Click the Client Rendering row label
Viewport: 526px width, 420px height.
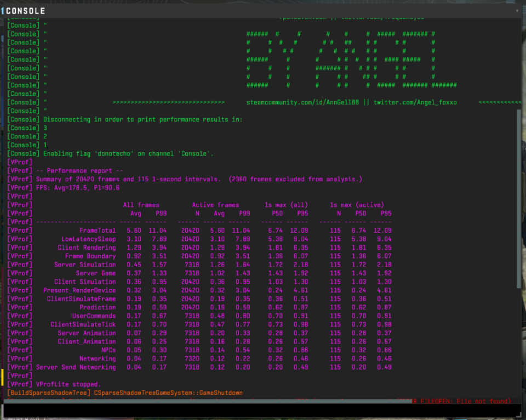point(87,248)
